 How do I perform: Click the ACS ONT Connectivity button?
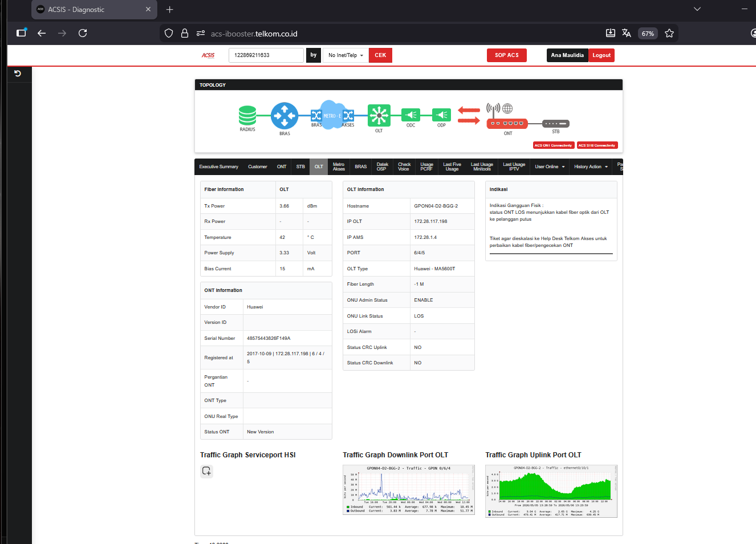pyautogui.click(x=553, y=145)
